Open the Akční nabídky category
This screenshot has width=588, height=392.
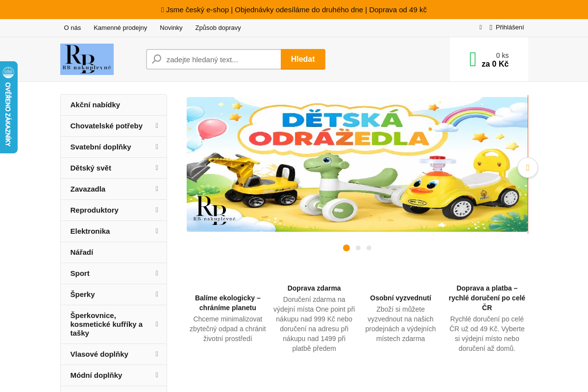95,105
